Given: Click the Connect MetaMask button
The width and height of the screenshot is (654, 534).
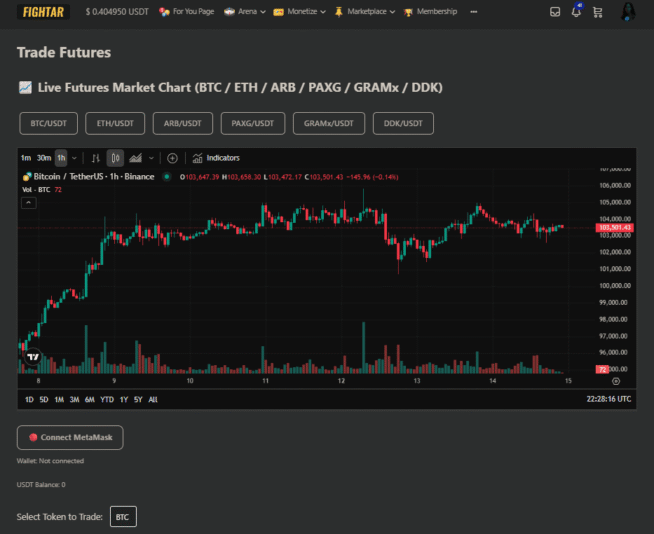Looking at the screenshot, I should pyautogui.click(x=69, y=437).
